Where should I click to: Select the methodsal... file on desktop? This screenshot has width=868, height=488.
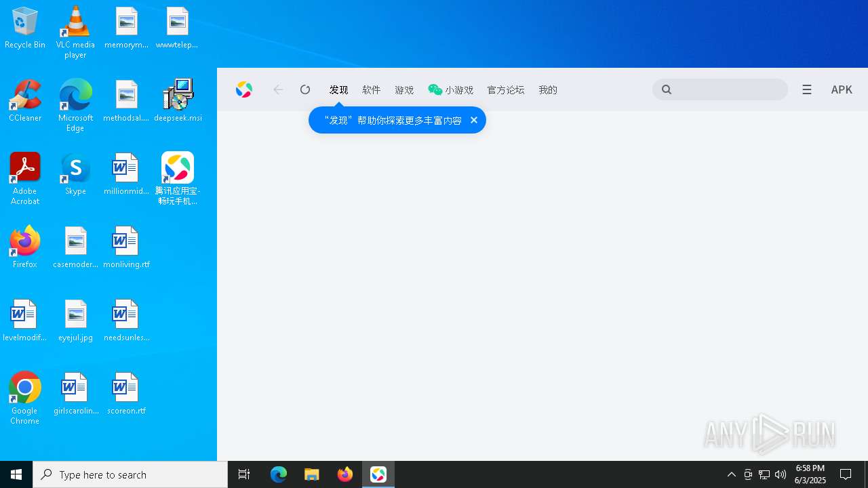(127, 100)
